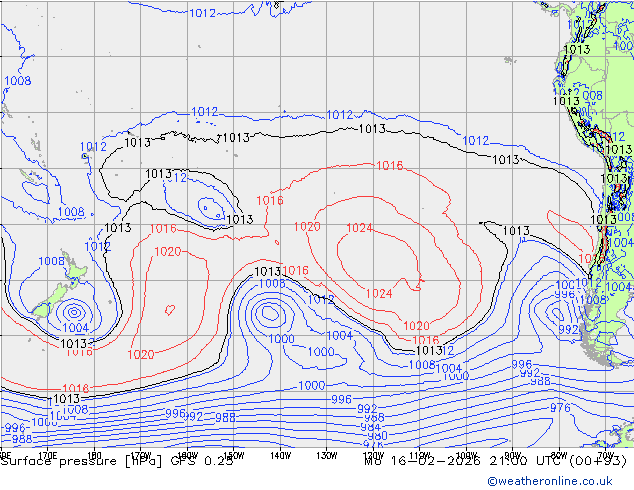
Task: Click the 980 isobar label
Action: tap(378, 436)
